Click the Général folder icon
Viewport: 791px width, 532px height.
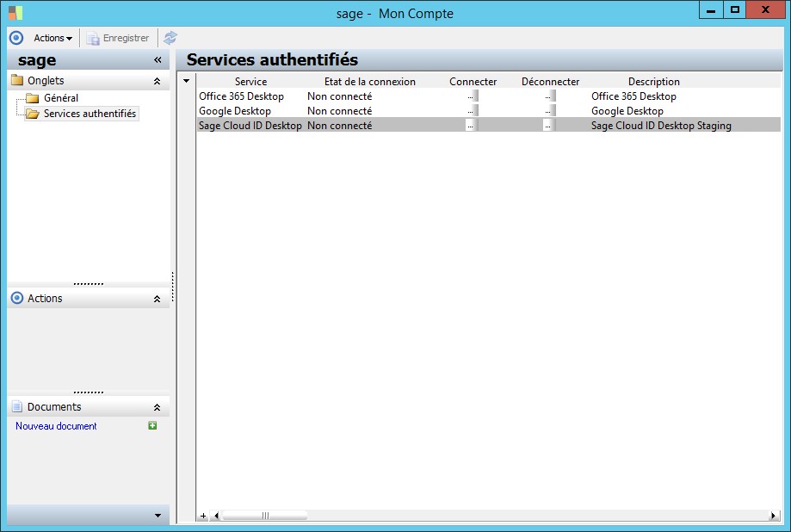[x=33, y=98]
